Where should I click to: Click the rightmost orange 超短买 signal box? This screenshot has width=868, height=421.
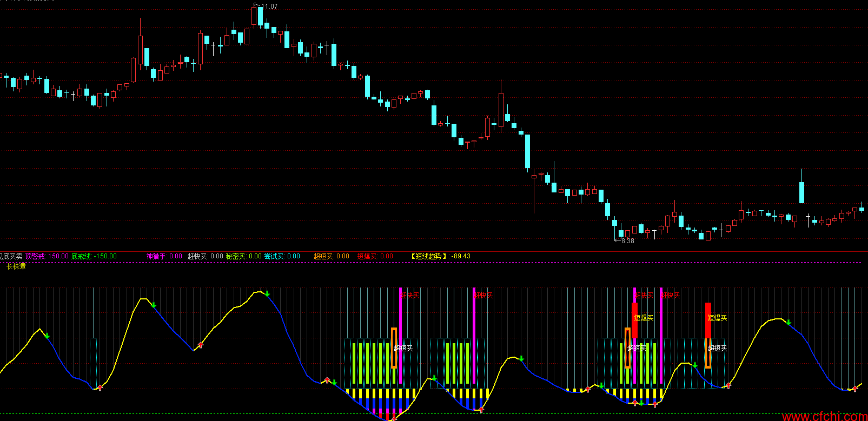(708, 353)
